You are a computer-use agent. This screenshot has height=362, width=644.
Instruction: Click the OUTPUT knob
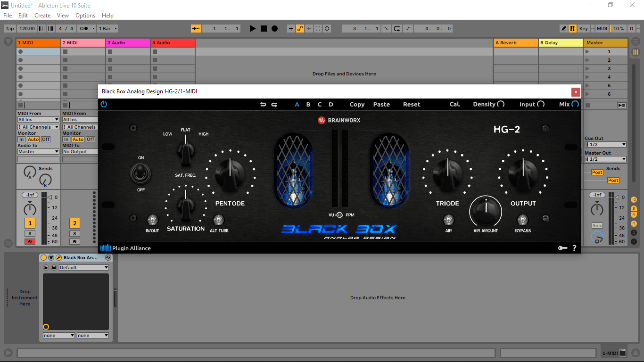[x=523, y=174]
